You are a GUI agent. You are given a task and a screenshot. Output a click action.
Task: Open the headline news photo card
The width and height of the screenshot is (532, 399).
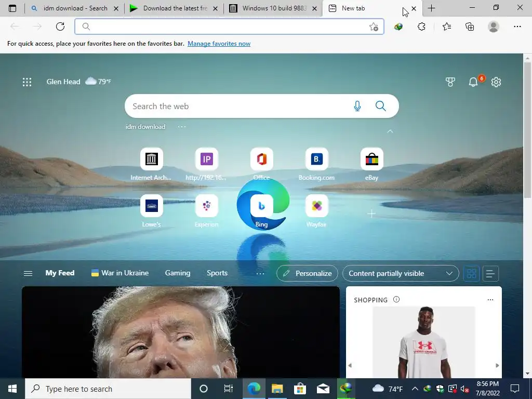click(x=181, y=332)
